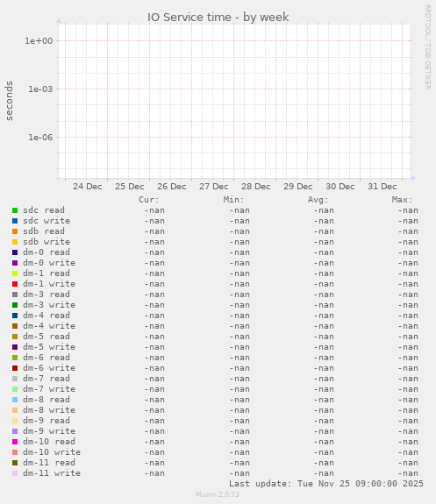Click the '25 Dec' x-axis date label
This screenshot has width=436, height=504.
(130, 187)
